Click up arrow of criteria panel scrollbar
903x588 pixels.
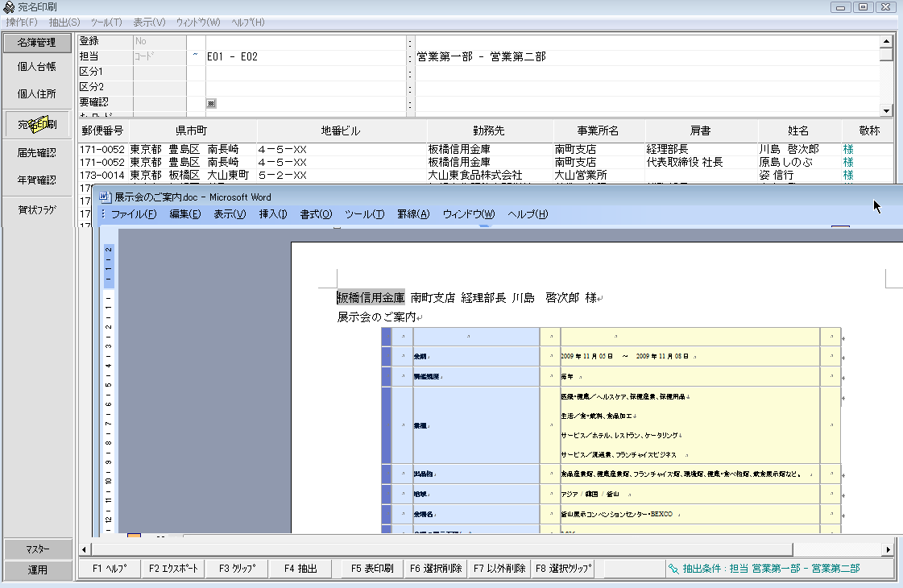[x=886, y=41]
